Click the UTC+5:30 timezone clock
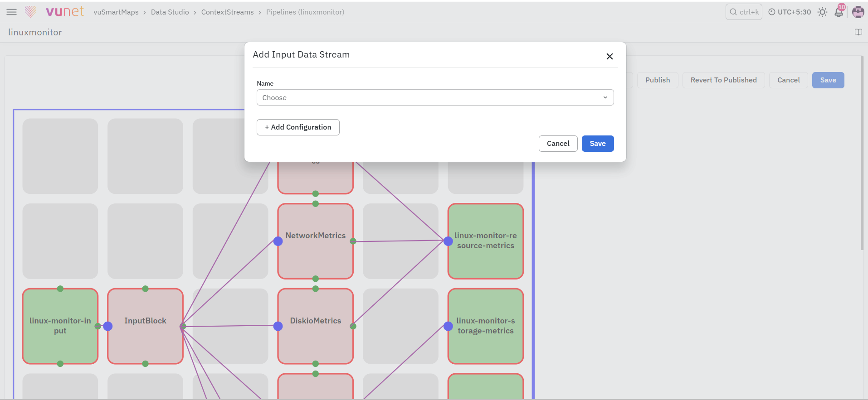 (790, 12)
